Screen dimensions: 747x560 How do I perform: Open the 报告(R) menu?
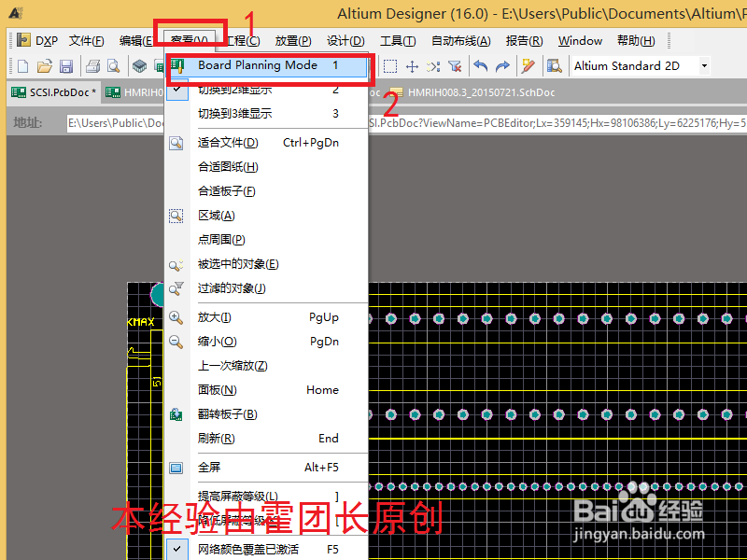click(x=524, y=40)
